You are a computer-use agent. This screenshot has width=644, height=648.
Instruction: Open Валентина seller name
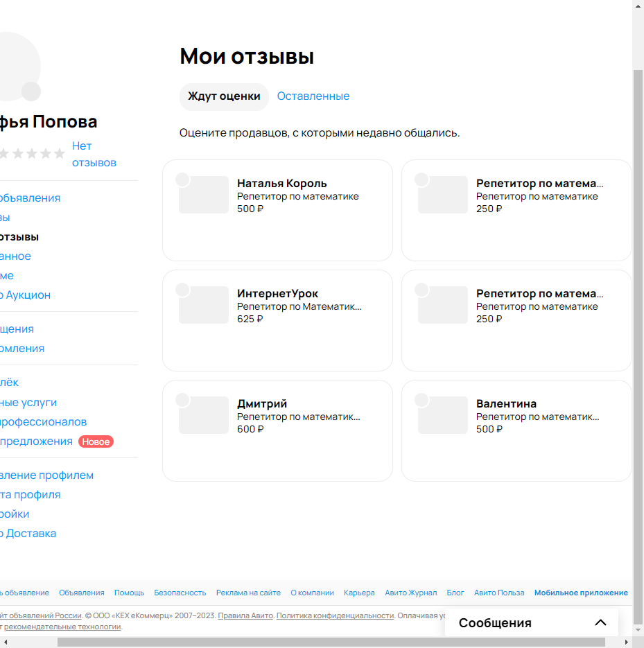(506, 404)
